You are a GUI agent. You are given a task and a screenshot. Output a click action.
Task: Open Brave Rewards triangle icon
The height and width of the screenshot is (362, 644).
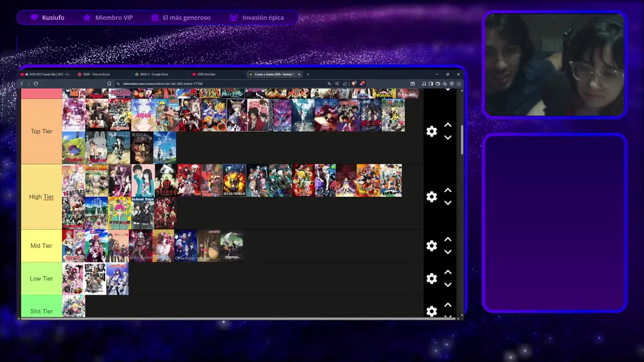point(362,83)
